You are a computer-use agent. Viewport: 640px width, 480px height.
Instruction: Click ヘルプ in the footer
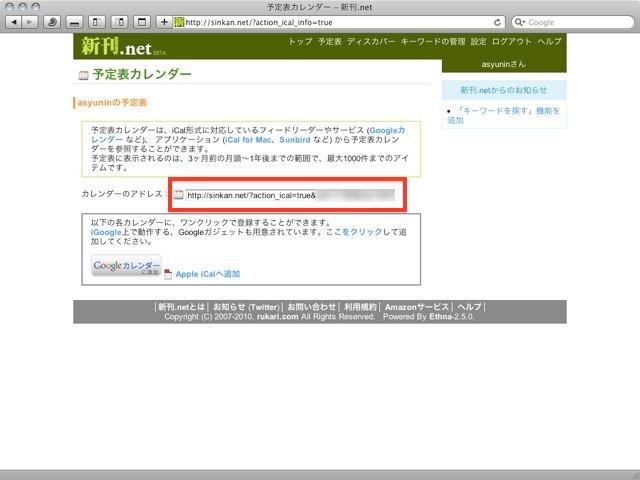coord(469,307)
